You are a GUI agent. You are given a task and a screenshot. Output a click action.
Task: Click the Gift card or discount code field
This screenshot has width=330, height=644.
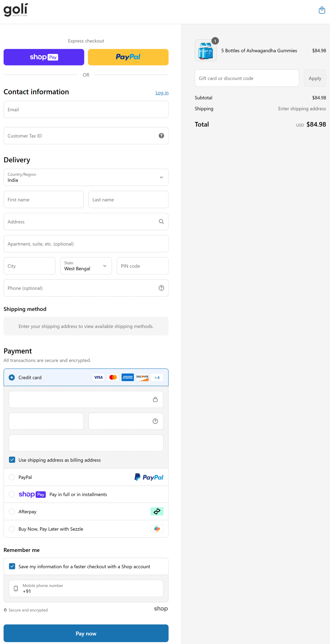click(247, 78)
